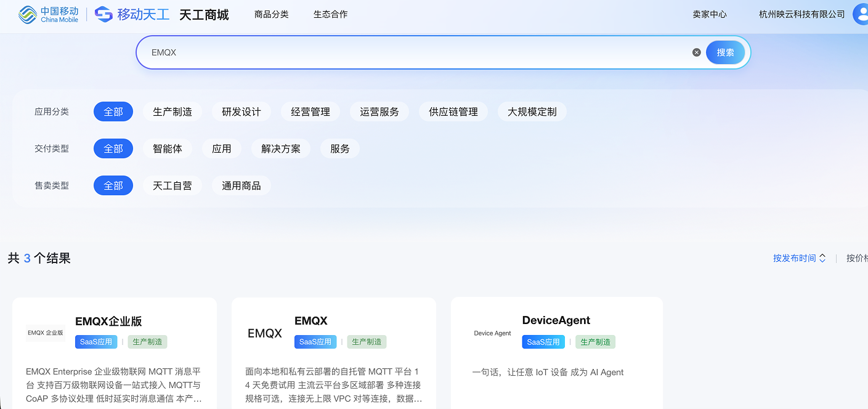Click the 交付类型 row label
Screen dimensions: 868x409
52,148
